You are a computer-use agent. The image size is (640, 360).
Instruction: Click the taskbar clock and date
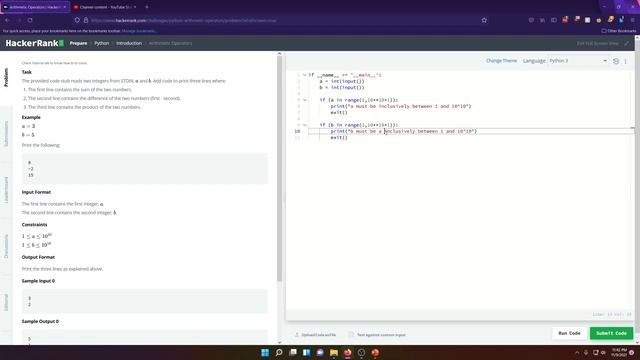pyautogui.click(x=619, y=353)
